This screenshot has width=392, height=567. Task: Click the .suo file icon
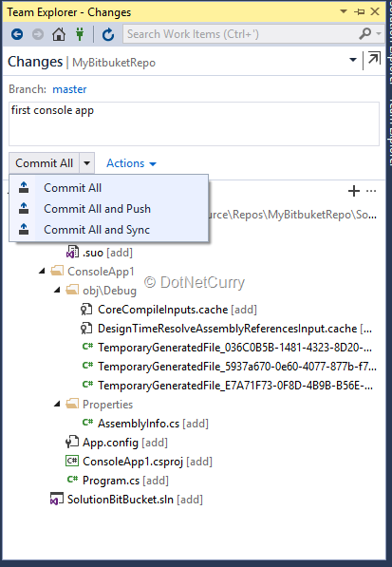(x=72, y=252)
